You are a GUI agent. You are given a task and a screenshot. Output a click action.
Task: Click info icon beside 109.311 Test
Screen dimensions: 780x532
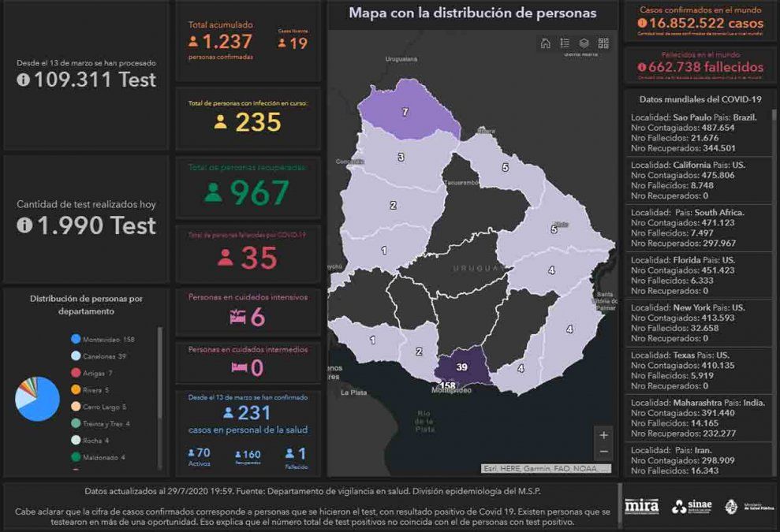coord(24,80)
